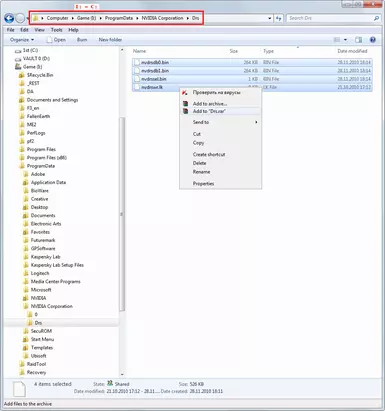Viewport: 385px width, 411px height.
Task: Choose Create shortcut in context menu
Action: pyautogui.click(x=221, y=154)
